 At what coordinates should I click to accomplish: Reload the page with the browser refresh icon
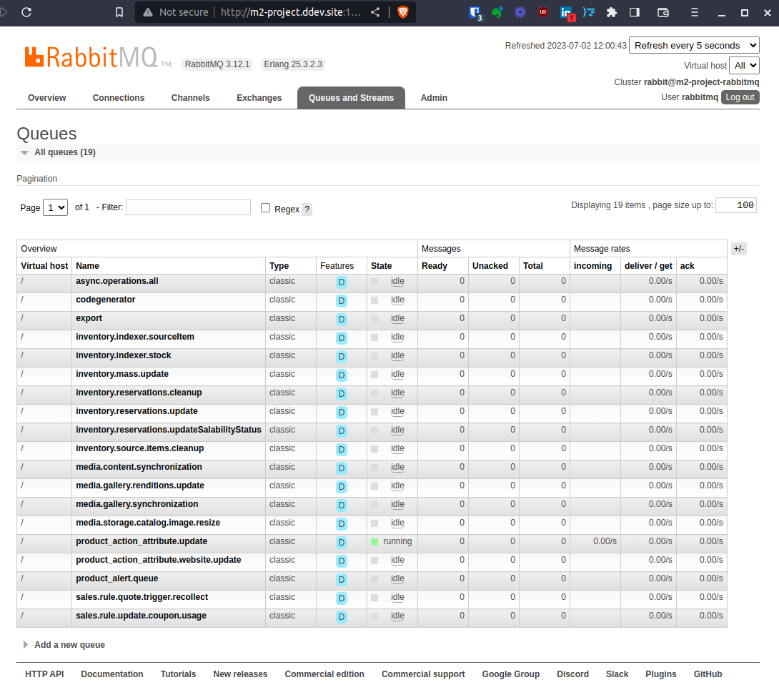pos(27,12)
